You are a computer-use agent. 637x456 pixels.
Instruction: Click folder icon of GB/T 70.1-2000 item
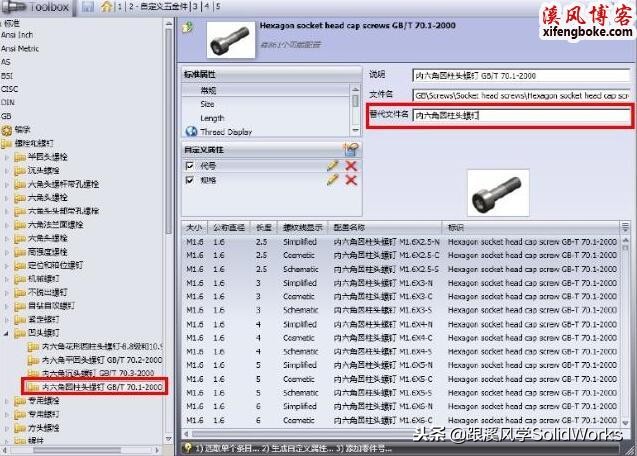pyautogui.click(x=33, y=387)
